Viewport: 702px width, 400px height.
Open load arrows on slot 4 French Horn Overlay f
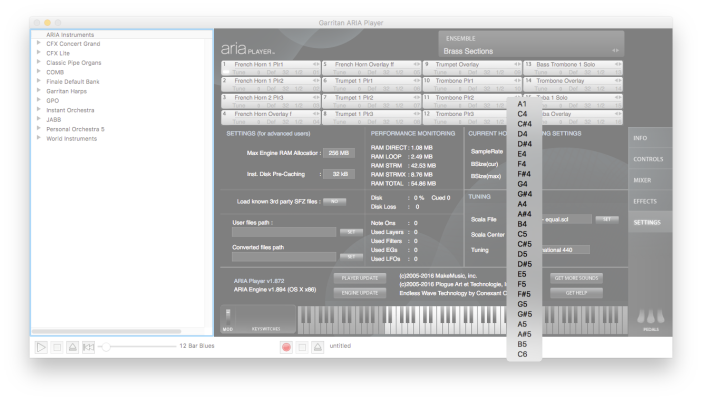pyautogui.click(x=316, y=114)
